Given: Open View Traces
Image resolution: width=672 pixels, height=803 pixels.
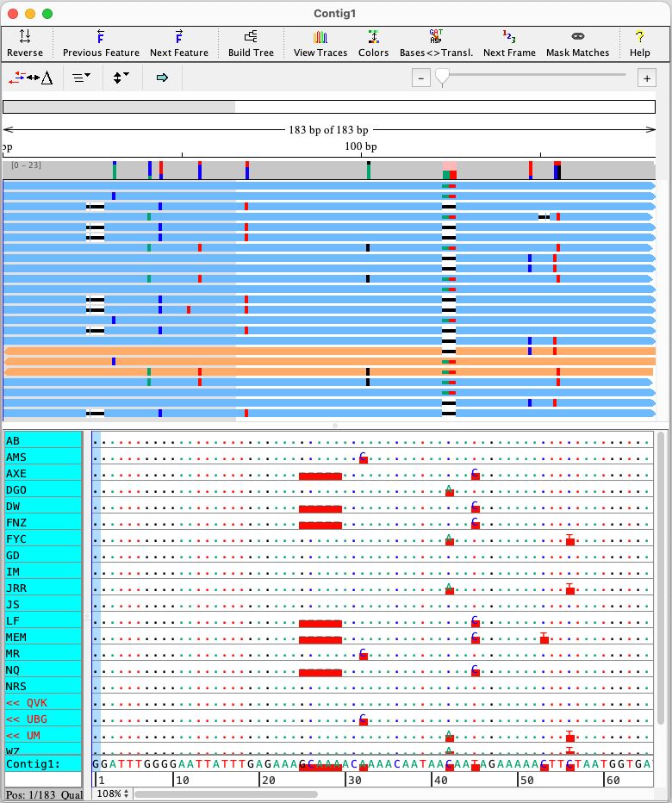Looking at the screenshot, I should pyautogui.click(x=320, y=44).
